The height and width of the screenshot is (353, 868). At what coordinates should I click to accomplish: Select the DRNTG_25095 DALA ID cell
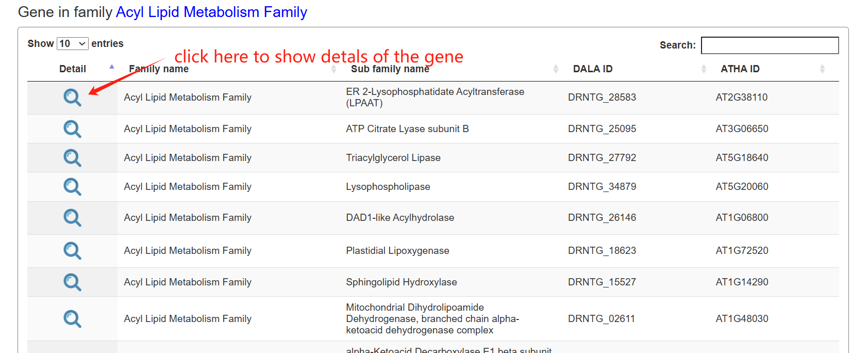602,129
